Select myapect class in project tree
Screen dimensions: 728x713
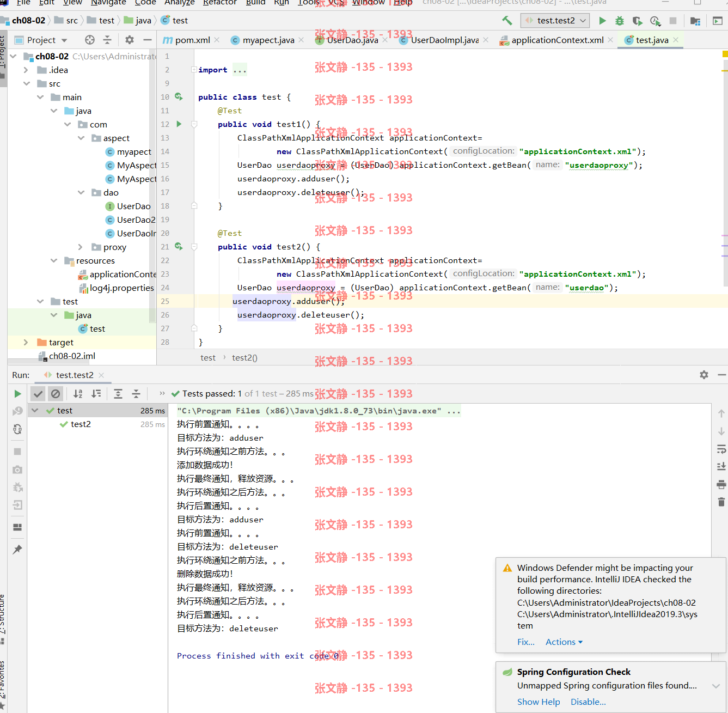[x=134, y=151]
